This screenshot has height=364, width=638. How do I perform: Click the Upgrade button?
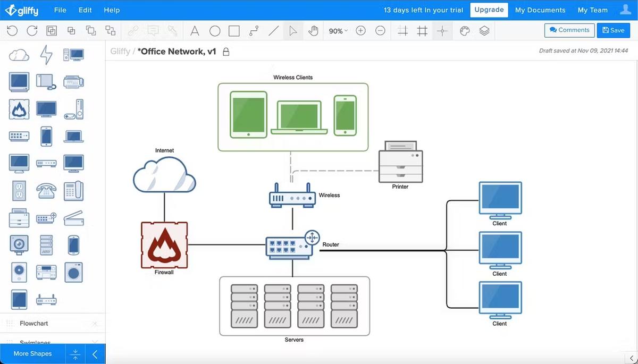(x=489, y=10)
